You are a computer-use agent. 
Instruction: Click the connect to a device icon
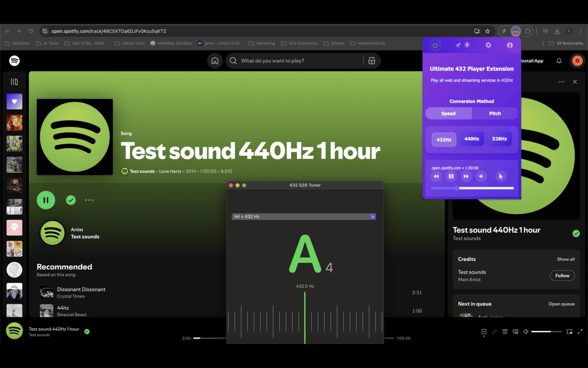[515, 331]
